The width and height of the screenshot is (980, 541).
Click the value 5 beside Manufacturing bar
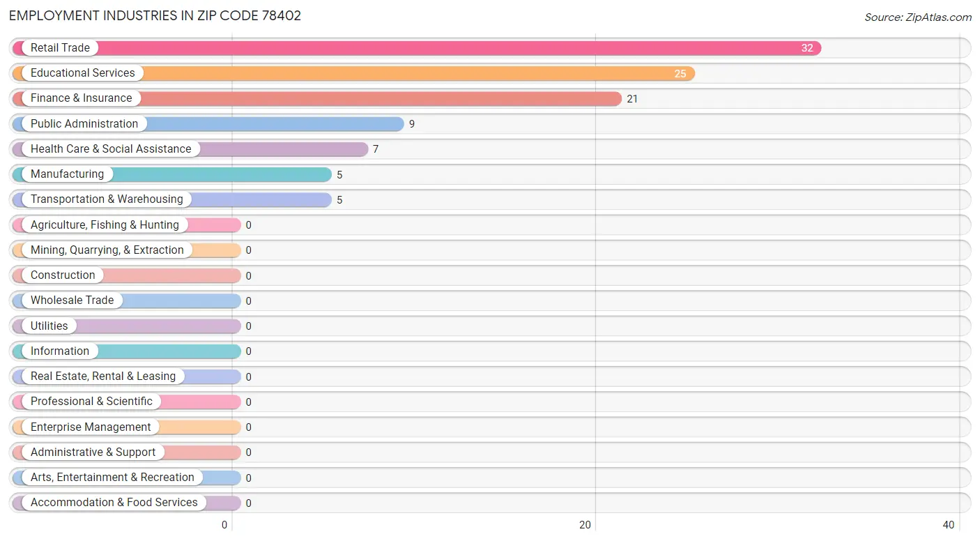[339, 175]
